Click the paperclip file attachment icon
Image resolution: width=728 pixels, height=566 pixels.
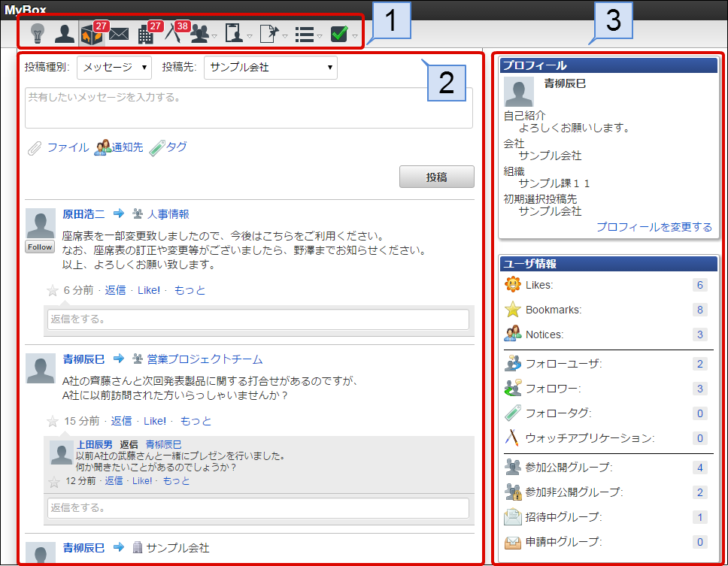tap(34, 148)
